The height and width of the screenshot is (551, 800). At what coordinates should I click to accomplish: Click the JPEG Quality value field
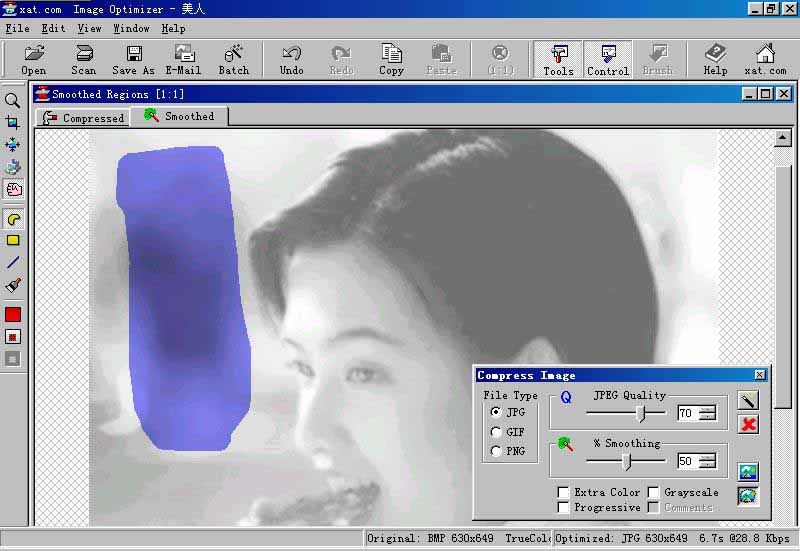[687, 413]
